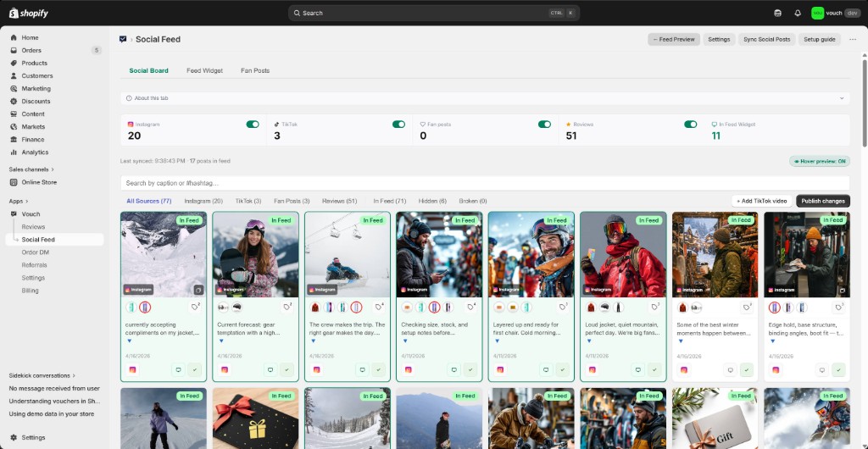Image resolution: width=868 pixels, height=449 pixels.
Task: Click the Sync Social Posts button
Action: click(x=766, y=39)
